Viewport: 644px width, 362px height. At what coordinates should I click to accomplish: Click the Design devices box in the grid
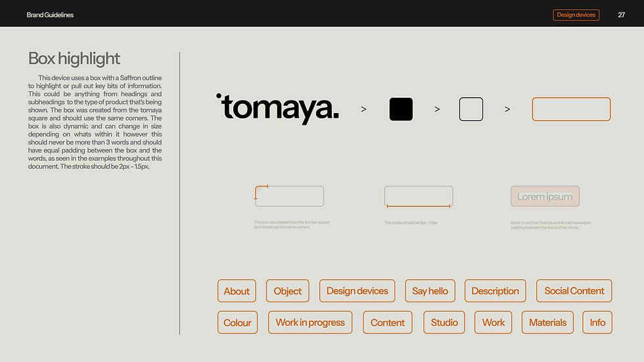pos(357,291)
